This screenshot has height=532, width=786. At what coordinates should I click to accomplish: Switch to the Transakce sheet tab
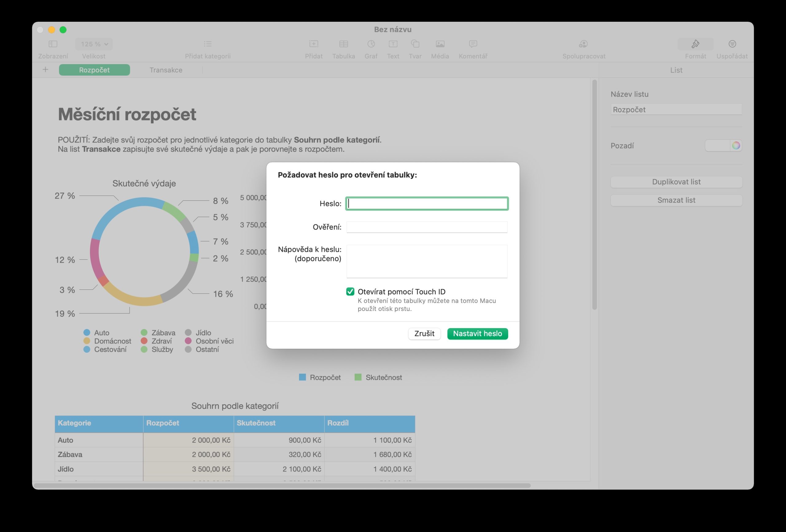point(166,70)
